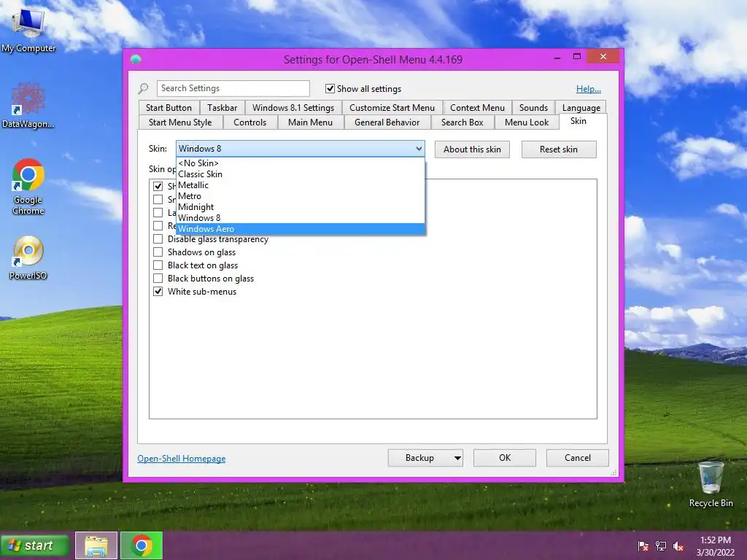Image resolution: width=747 pixels, height=560 pixels.
Task: Pick Metro from the skin dropdown
Action: click(301, 196)
